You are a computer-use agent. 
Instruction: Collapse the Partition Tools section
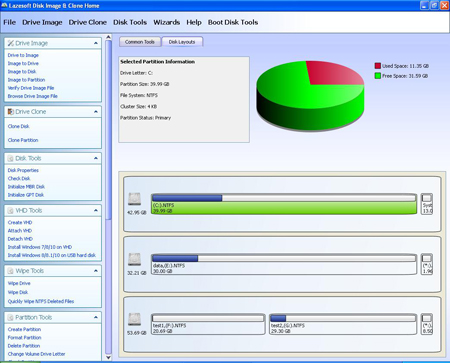96,317
